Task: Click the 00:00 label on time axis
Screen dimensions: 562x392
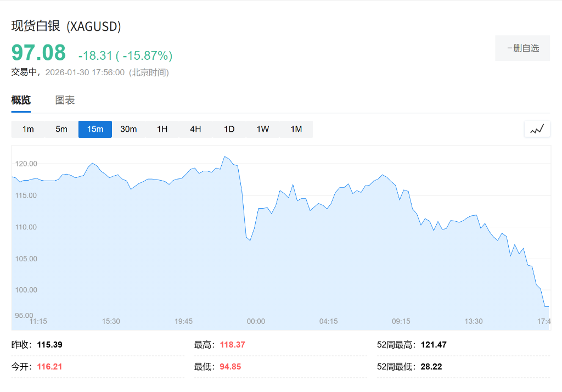Action: [x=256, y=321]
